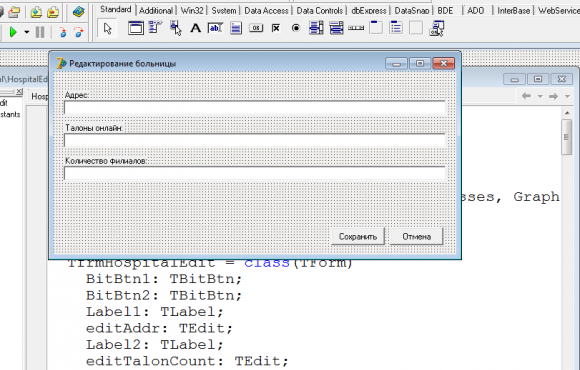Click the Сохранить button
This screenshot has width=580, height=370.
pos(358,237)
